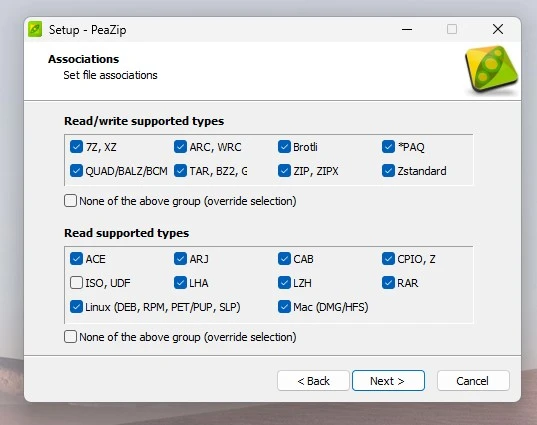Screen dimensions: 537x425
Task: Toggle the ARJ checkbox
Action: pos(180,259)
